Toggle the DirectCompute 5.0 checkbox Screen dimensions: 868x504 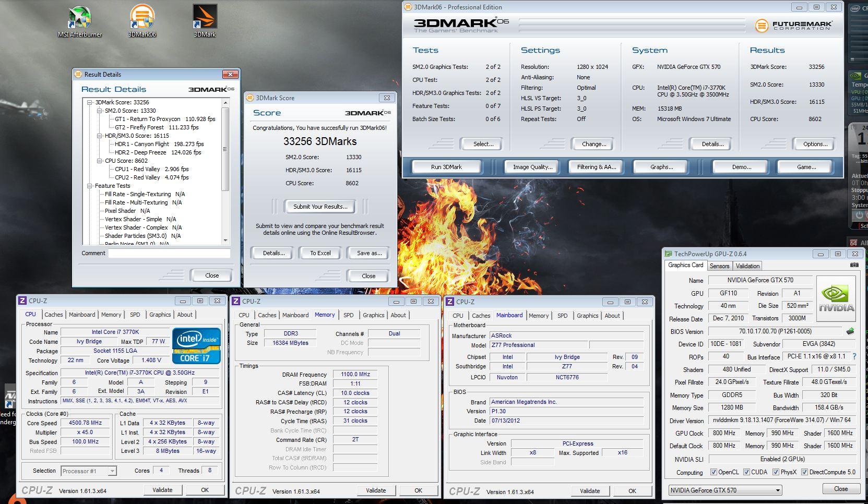tap(804, 472)
